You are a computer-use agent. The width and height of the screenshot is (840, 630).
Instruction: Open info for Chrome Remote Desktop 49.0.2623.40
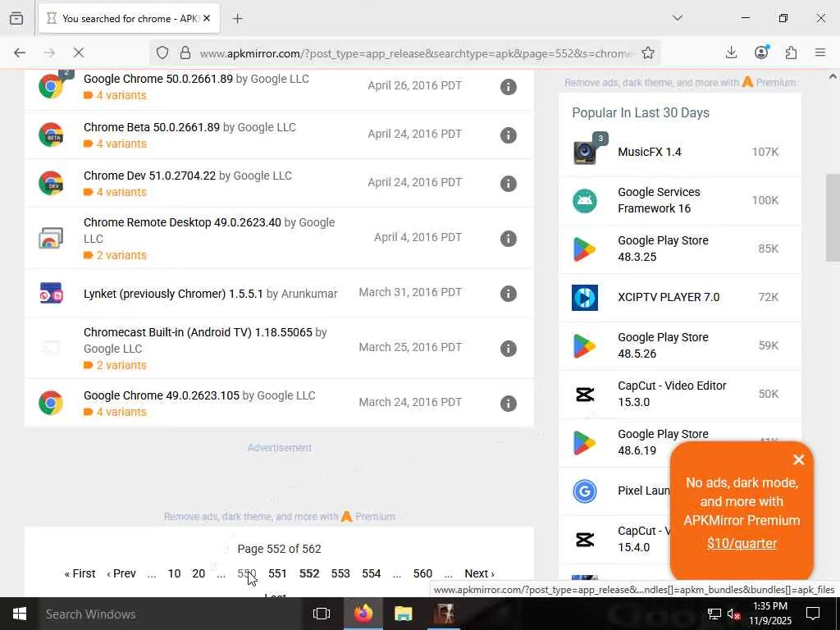coord(508,239)
